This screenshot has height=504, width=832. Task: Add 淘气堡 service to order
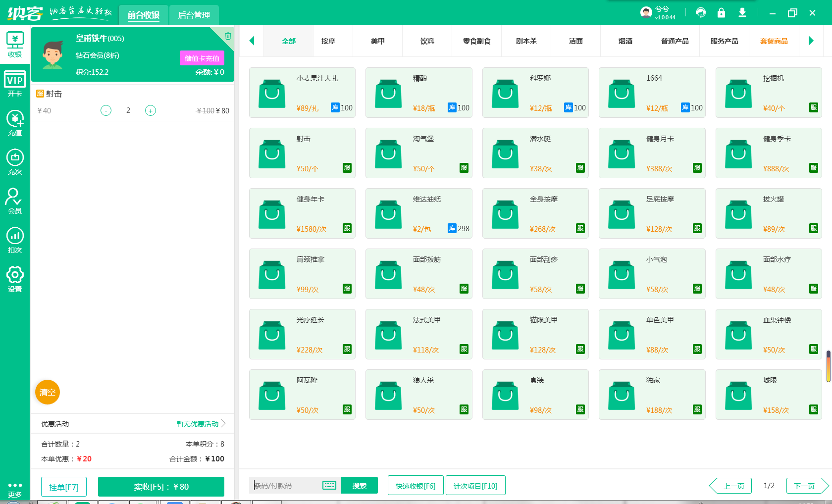coord(419,153)
